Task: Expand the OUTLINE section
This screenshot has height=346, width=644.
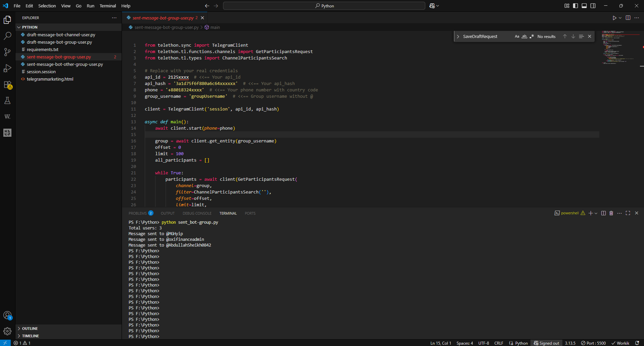Action: coord(69,329)
